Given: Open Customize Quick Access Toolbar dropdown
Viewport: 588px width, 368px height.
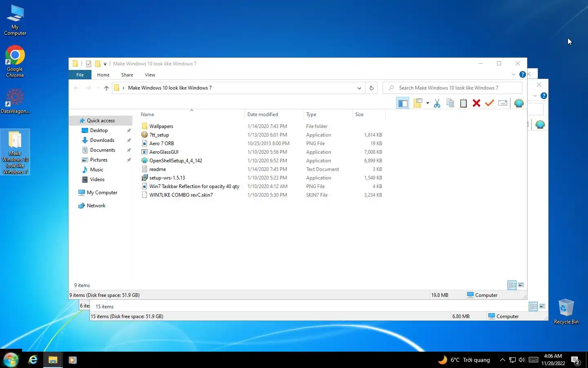Looking at the screenshot, I should pyautogui.click(x=105, y=64).
